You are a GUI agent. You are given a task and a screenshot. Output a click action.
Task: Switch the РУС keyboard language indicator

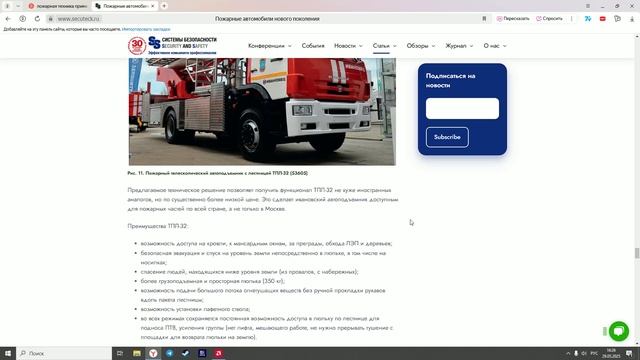click(x=594, y=353)
